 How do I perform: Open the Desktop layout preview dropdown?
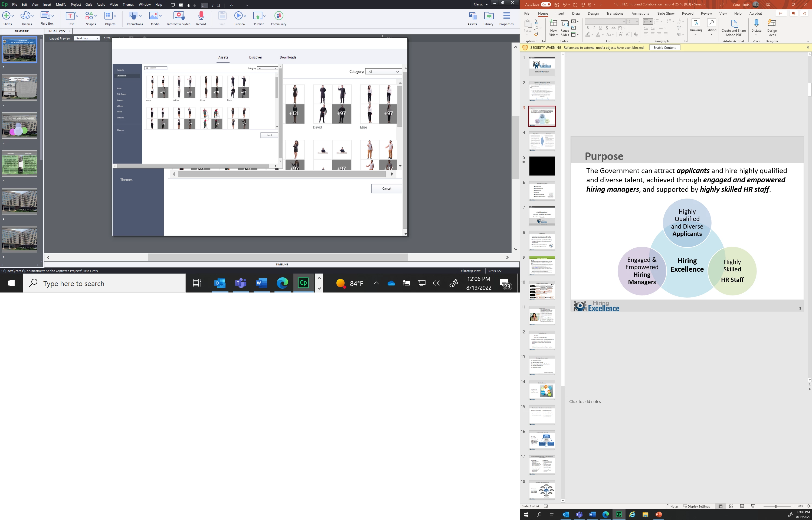pyautogui.click(x=87, y=38)
